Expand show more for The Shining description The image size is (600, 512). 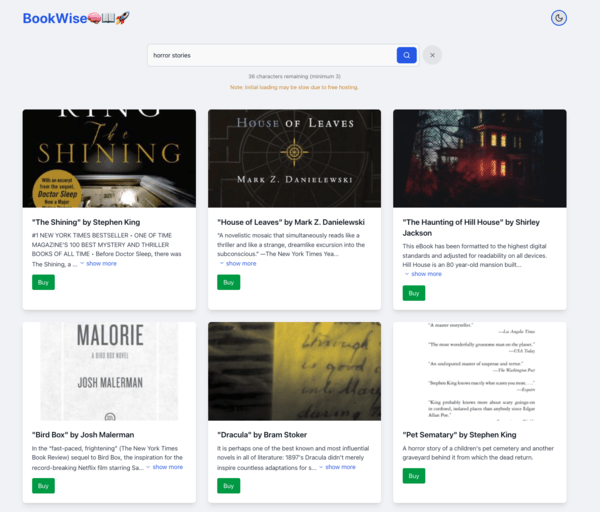98,263
